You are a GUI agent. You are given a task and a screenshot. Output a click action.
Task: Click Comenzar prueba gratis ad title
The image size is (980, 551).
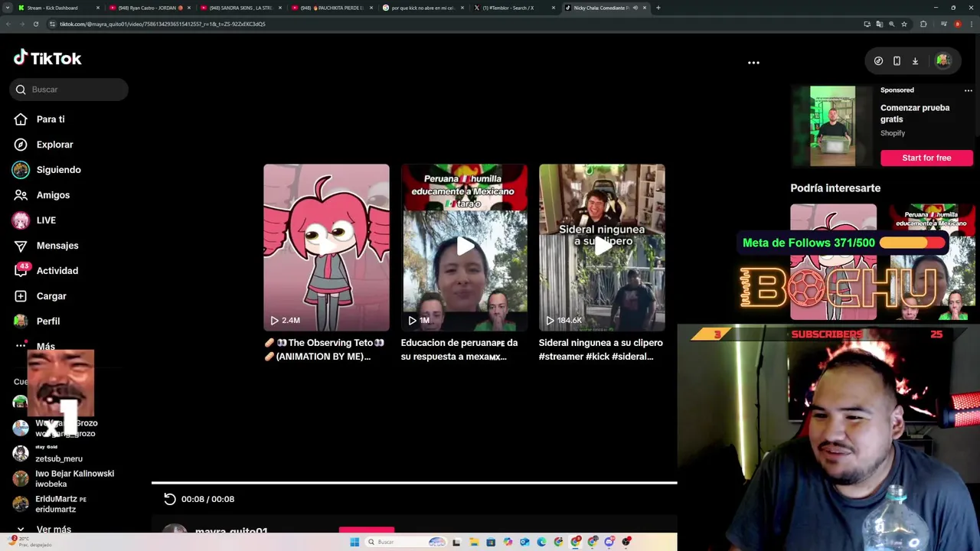tap(915, 113)
